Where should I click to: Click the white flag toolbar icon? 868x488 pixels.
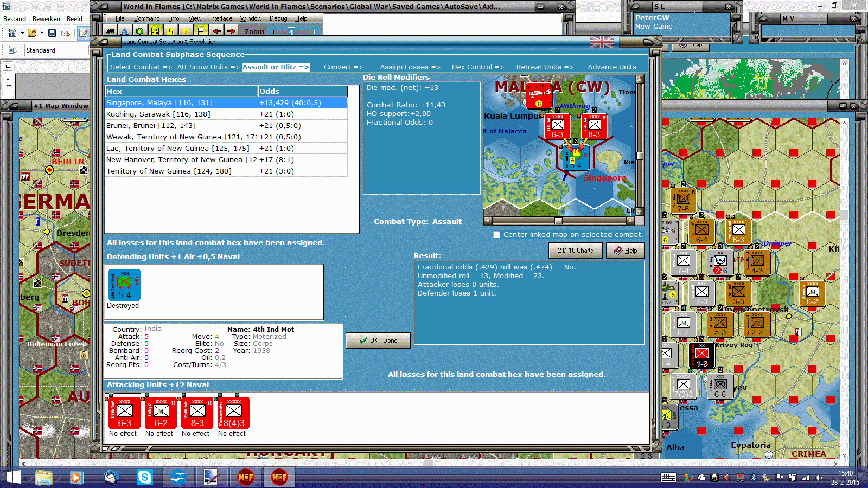click(x=201, y=31)
